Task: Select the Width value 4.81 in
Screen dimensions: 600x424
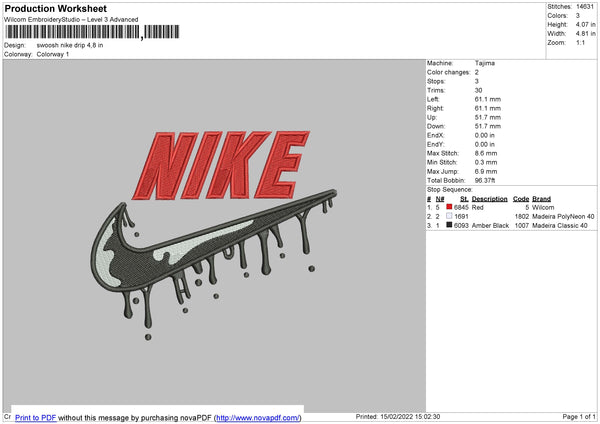Action: [x=585, y=34]
